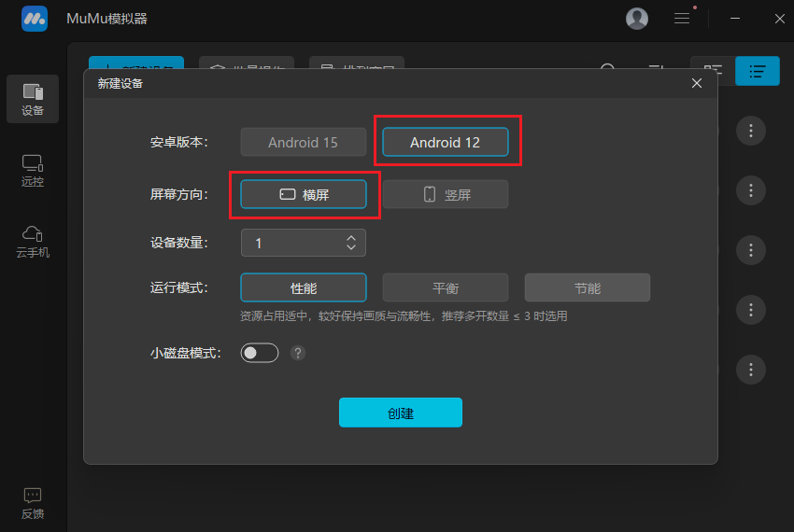Image resolution: width=794 pixels, height=532 pixels.
Task: Open the third device's three-dot menu
Action: pyautogui.click(x=750, y=250)
